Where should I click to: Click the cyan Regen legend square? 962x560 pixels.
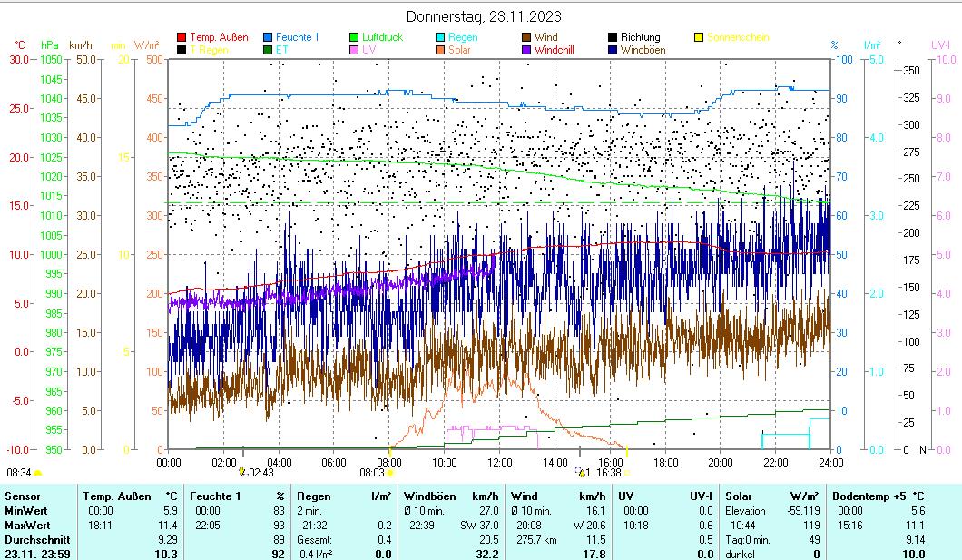[440, 37]
